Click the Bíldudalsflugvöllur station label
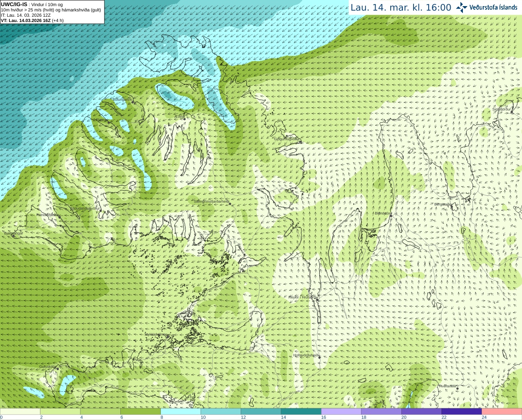 click(x=85, y=208)
